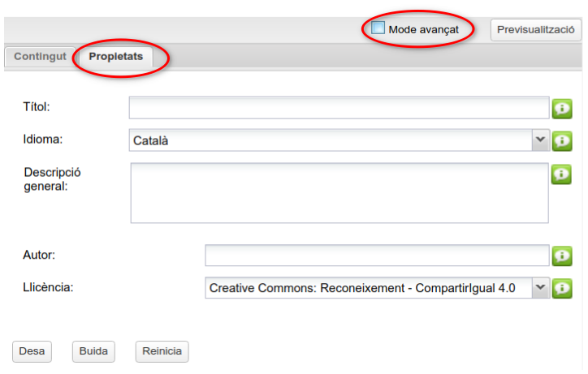Click the info icon next to Autor
The height and width of the screenshot is (374, 588).
coord(562,256)
